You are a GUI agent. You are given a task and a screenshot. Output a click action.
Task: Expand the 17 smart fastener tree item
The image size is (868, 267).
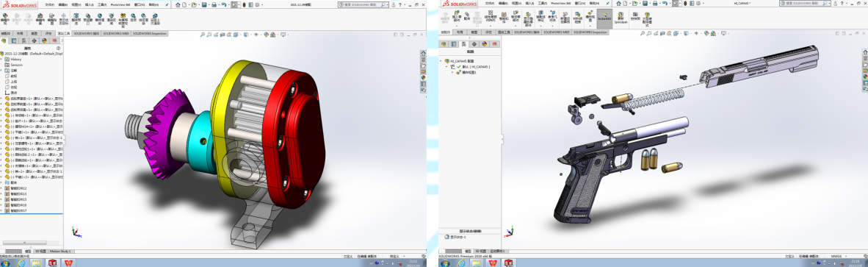1,210
